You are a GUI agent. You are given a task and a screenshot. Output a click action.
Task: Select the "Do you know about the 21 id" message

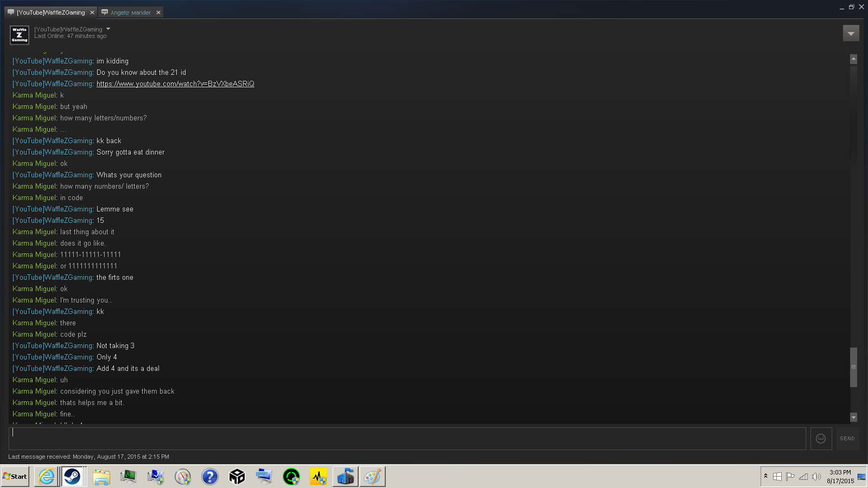point(141,73)
